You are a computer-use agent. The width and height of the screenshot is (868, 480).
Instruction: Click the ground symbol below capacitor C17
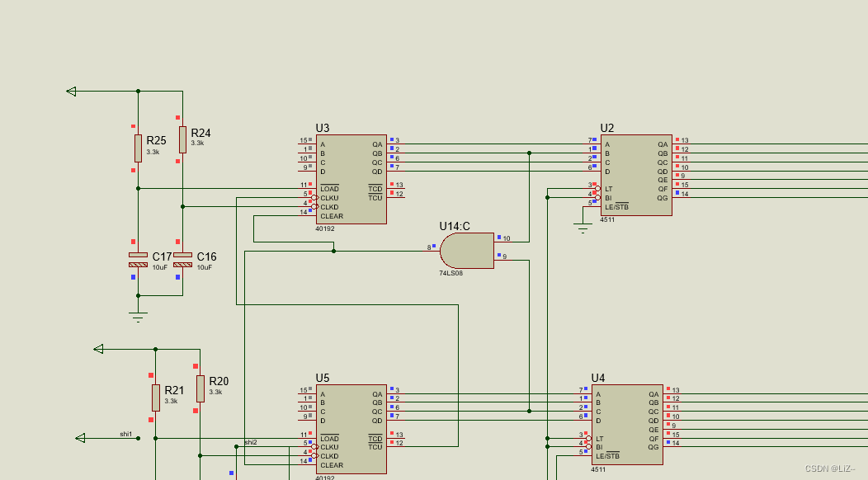(x=138, y=318)
